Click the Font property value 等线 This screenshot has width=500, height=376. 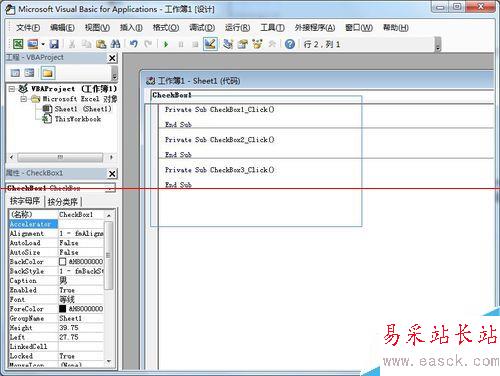(x=81, y=299)
